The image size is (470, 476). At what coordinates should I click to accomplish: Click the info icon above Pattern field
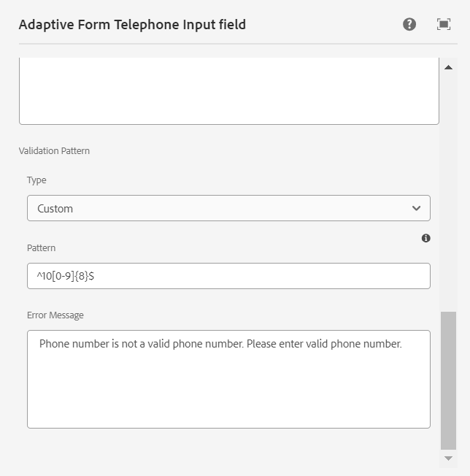[x=426, y=238]
